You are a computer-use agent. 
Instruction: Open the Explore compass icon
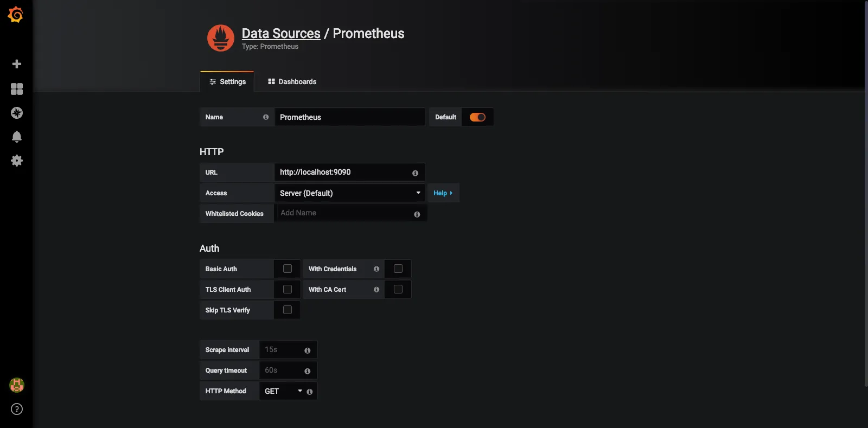point(17,113)
